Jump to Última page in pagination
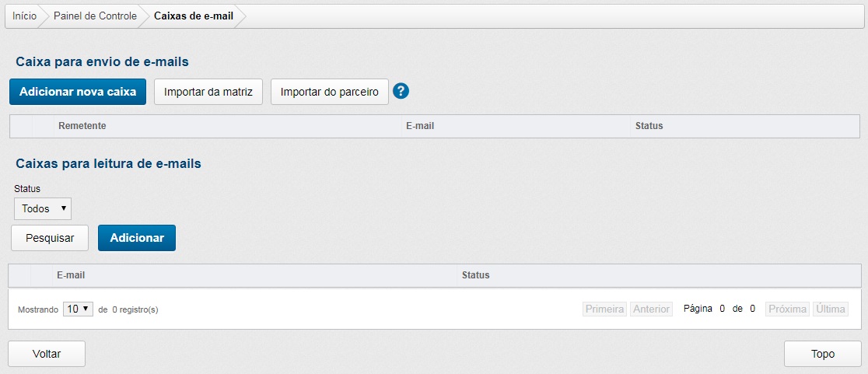Viewport: 868px width, 374px height. 831,309
